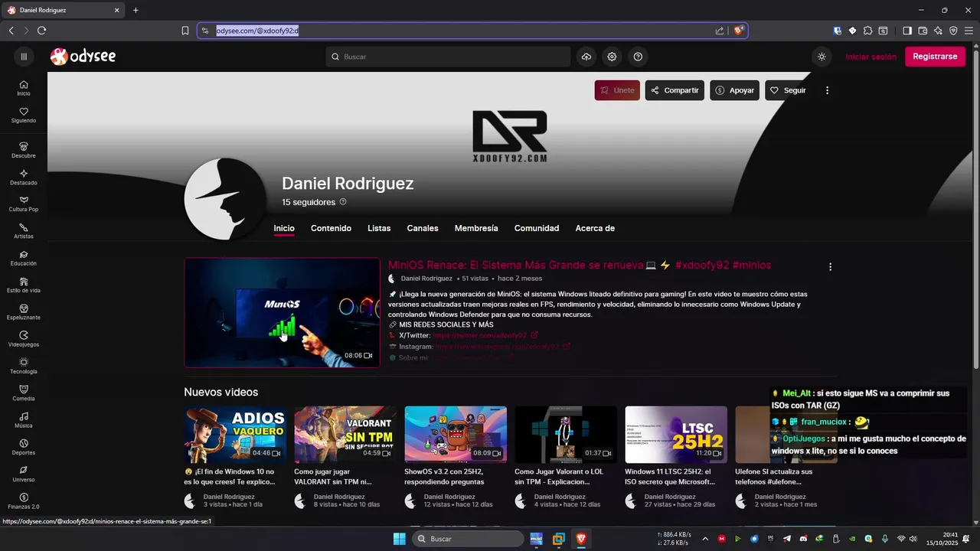
Task: Open the Comedia category
Action: 24,393
